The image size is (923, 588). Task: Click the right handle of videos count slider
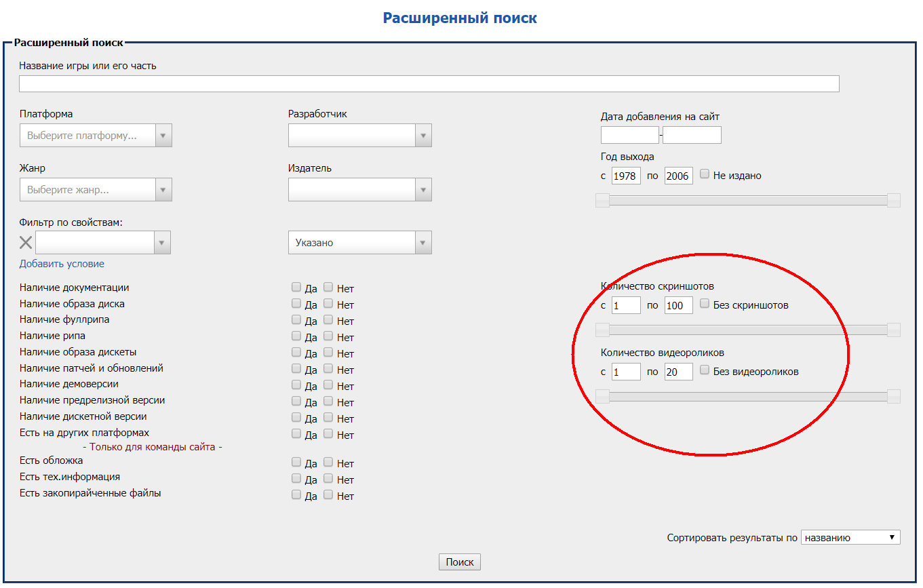[x=894, y=396]
